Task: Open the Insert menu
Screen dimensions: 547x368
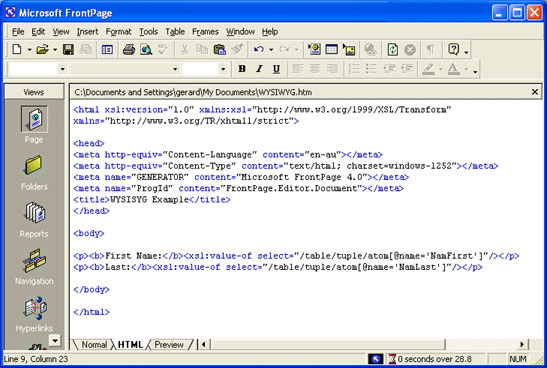Action: pyautogui.click(x=87, y=32)
